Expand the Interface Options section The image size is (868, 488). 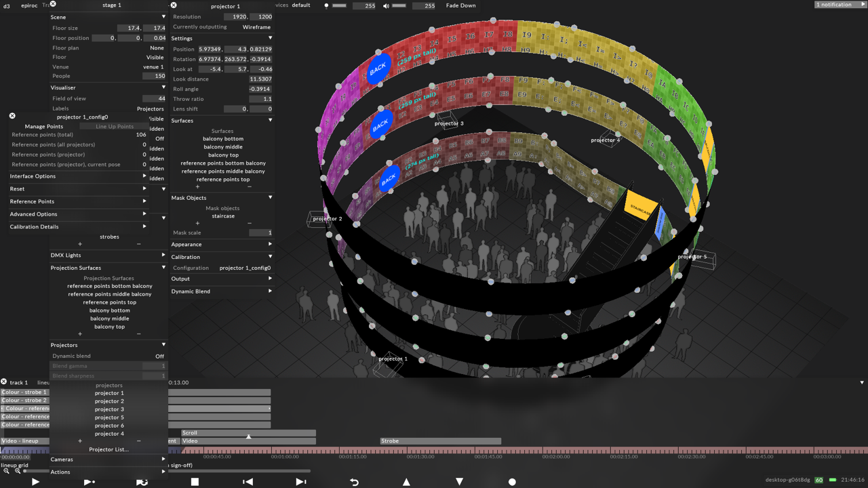tap(78, 176)
